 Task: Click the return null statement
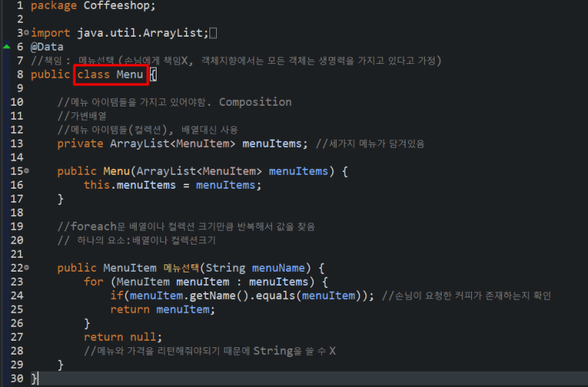[x=123, y=337]
